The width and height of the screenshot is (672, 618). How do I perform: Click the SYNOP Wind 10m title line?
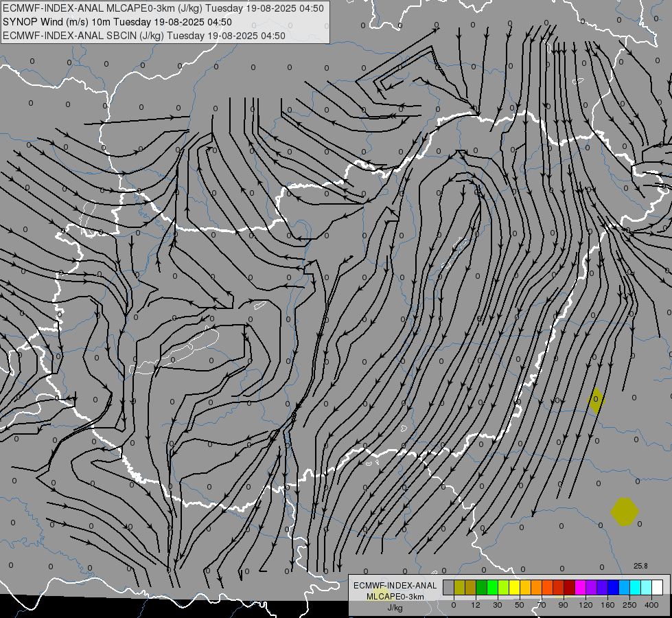click(x=117, y=22)
